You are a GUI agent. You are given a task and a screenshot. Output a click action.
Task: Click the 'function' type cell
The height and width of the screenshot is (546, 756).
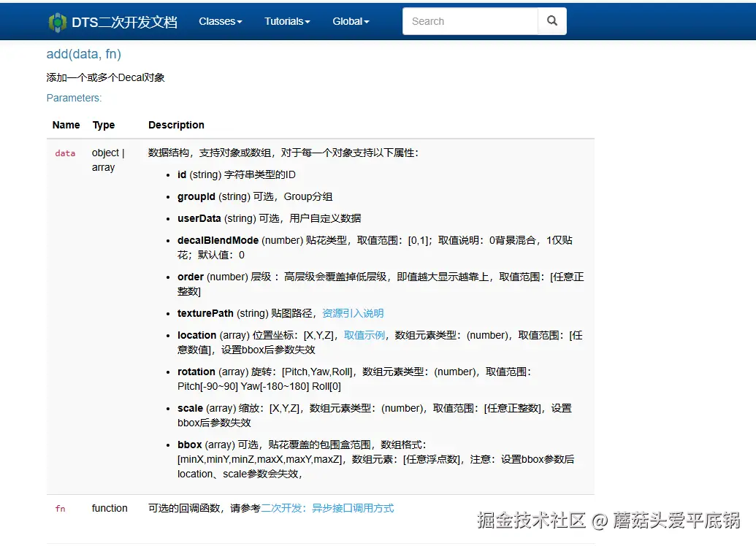click(110, 508)
